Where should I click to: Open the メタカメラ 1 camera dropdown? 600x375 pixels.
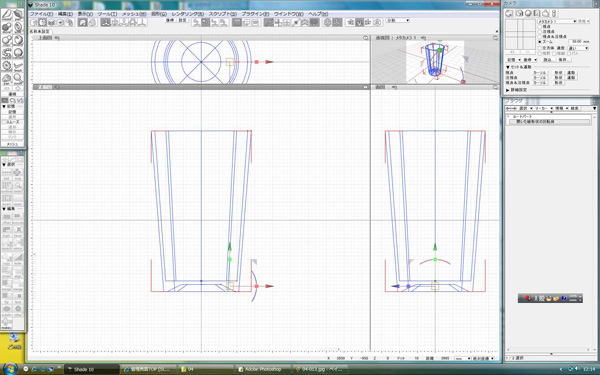[x=557, y=21]
